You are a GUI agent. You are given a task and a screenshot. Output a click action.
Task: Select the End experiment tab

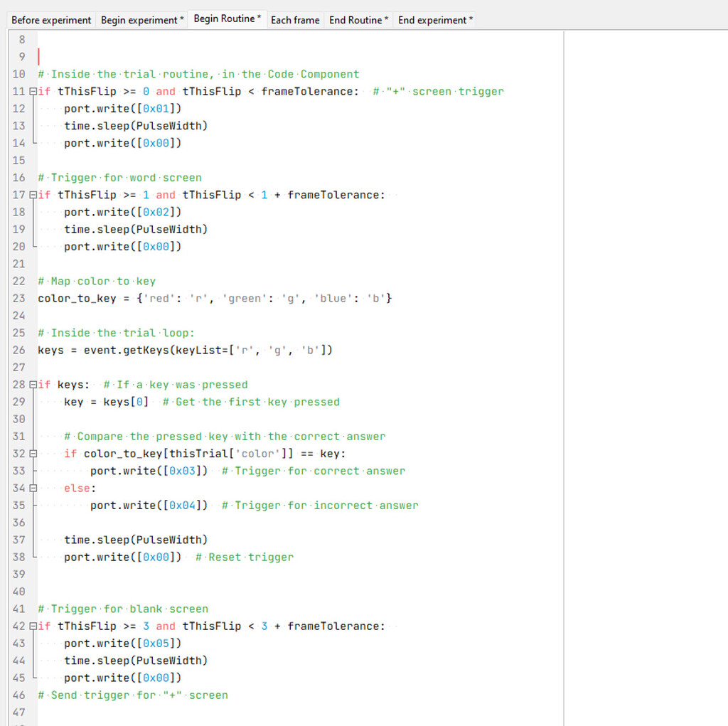434,19
